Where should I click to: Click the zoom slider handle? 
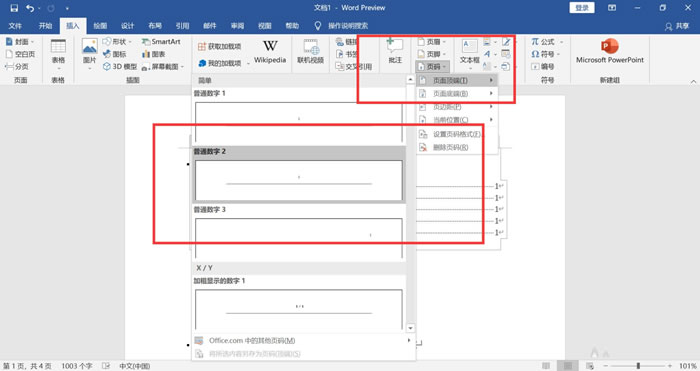coord(638,366)
